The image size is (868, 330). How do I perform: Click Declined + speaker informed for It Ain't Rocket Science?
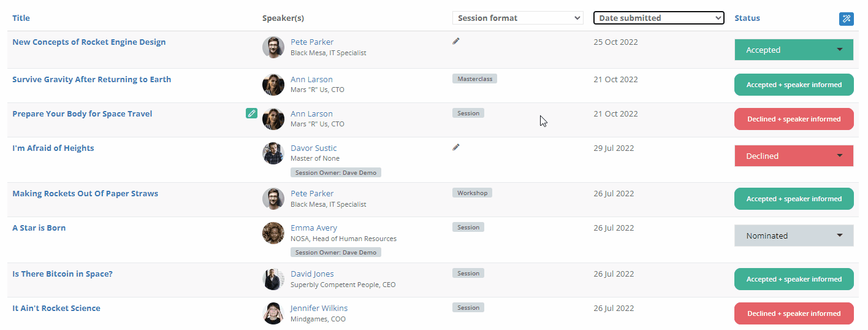click(794, 313)
